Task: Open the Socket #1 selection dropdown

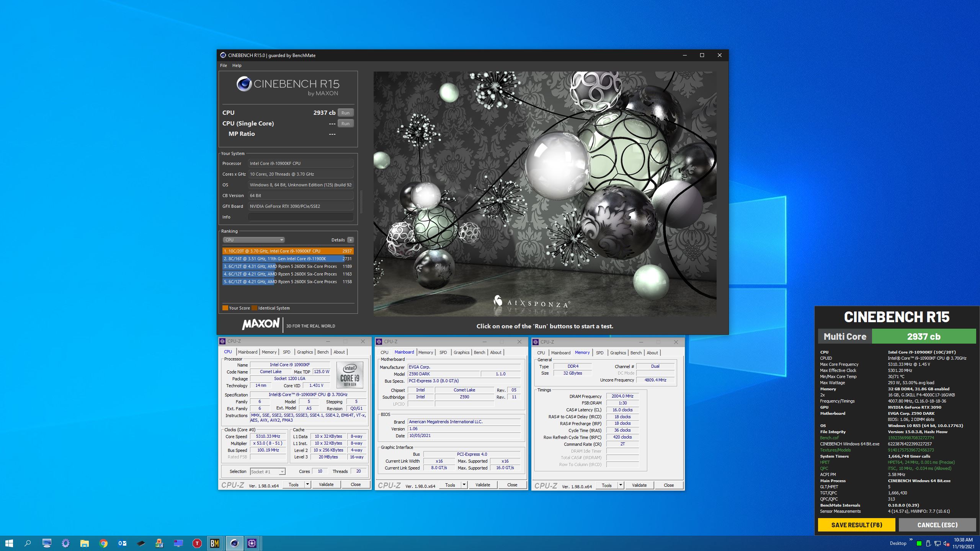Action: (268, 471)
